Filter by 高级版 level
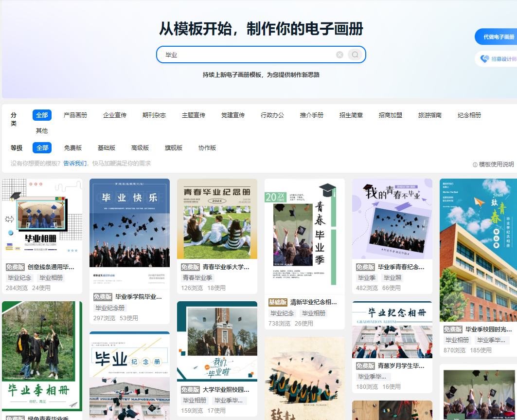Viewport: 517px width, 420px height. [x=140, y=148]
